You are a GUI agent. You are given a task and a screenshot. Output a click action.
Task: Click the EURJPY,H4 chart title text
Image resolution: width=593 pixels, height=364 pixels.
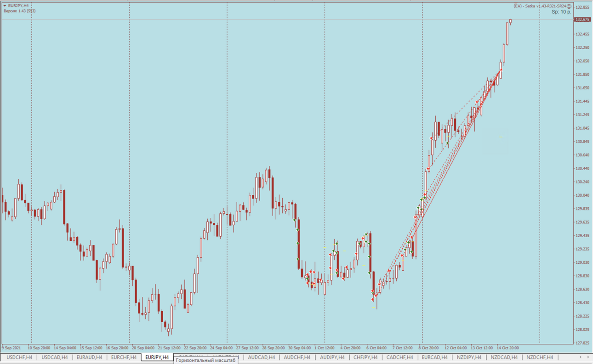(18, 6)
